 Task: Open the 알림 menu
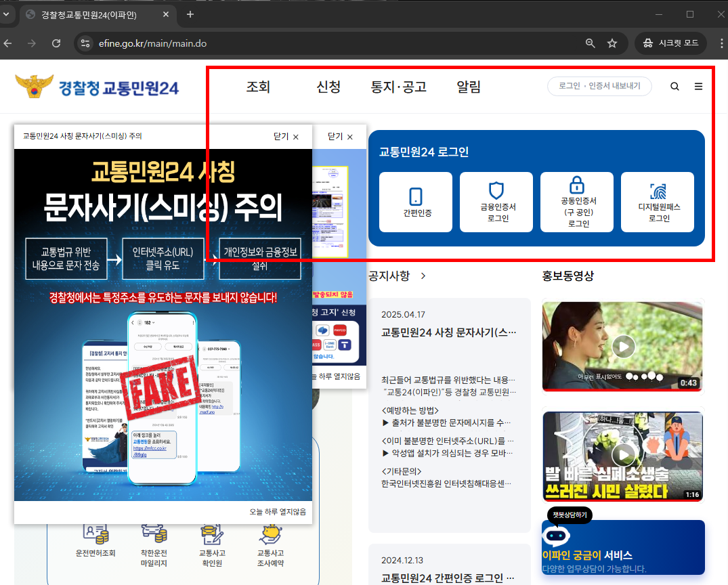[468, 86]
